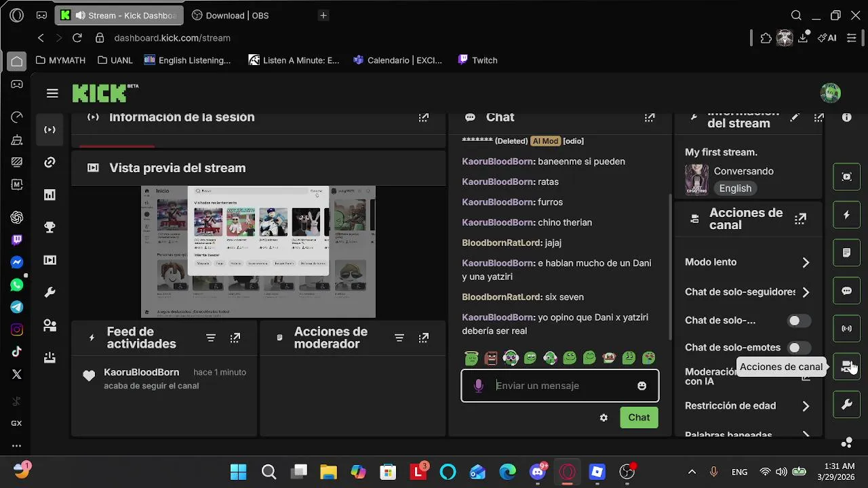Open Twitch in Opera sidebar
The height and width of the screenshot is (488, 868).
pyautogui.click(x=17, y=240)
